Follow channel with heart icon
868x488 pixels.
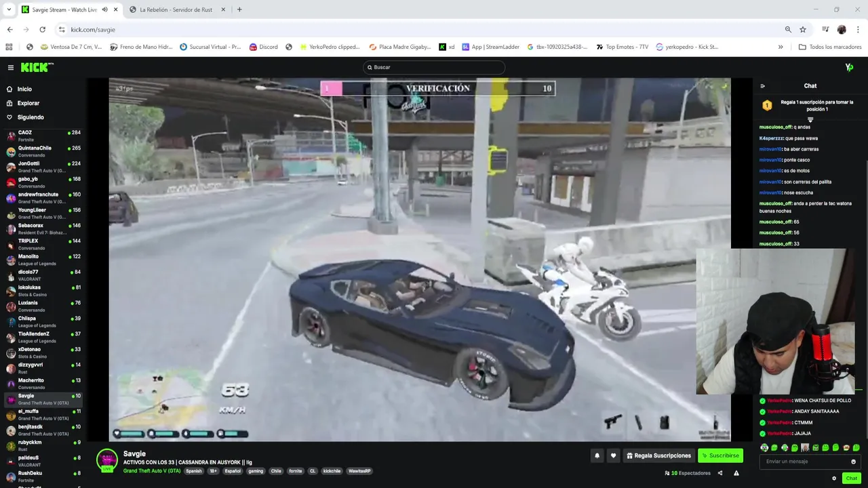613,455
